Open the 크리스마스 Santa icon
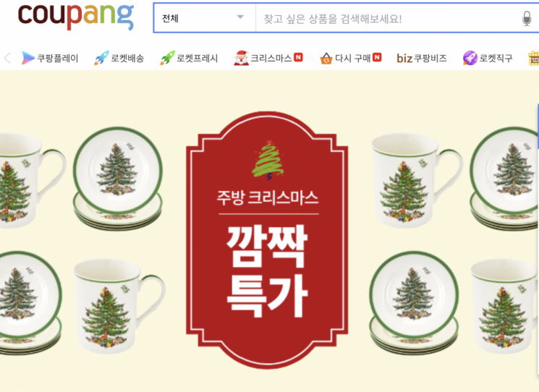539x392 pixels. pos(241,58)
